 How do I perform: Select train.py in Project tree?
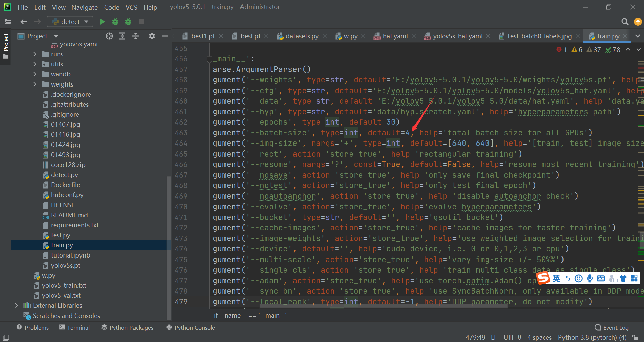click(x=62, y=245)
